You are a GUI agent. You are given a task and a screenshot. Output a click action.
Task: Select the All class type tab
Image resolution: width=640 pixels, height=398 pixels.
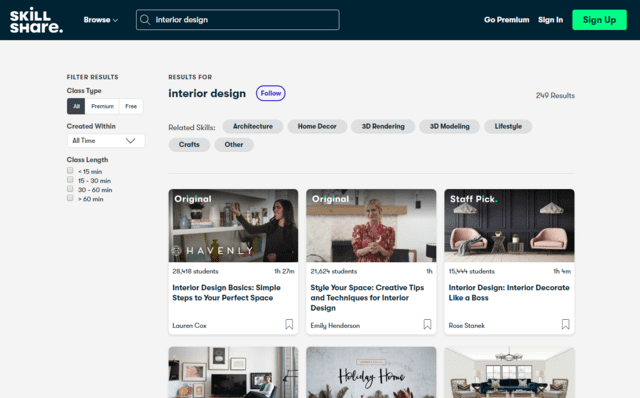[x=76, y=106]
